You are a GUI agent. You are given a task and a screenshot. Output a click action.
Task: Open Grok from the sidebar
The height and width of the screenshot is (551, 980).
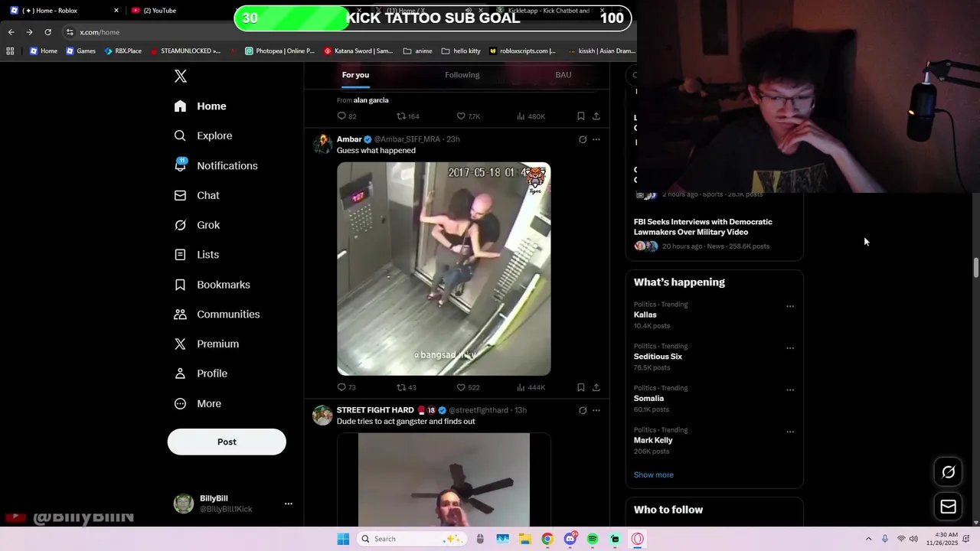(197, 225)
